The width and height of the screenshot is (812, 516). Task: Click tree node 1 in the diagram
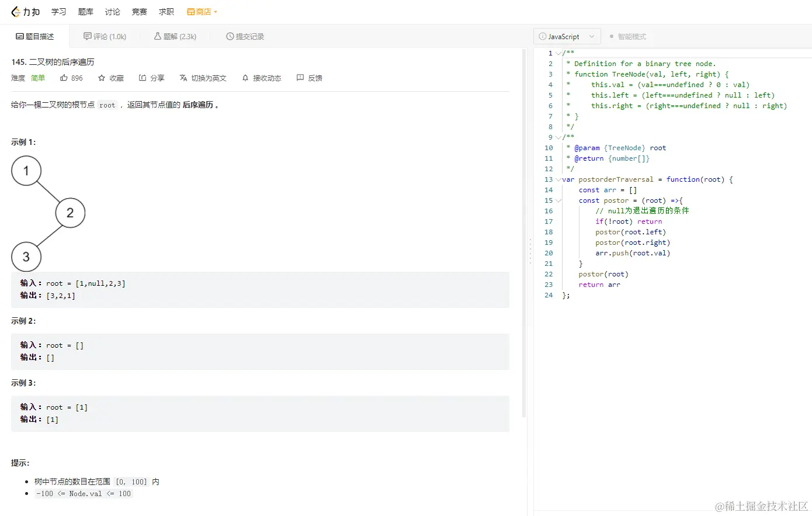26,171
